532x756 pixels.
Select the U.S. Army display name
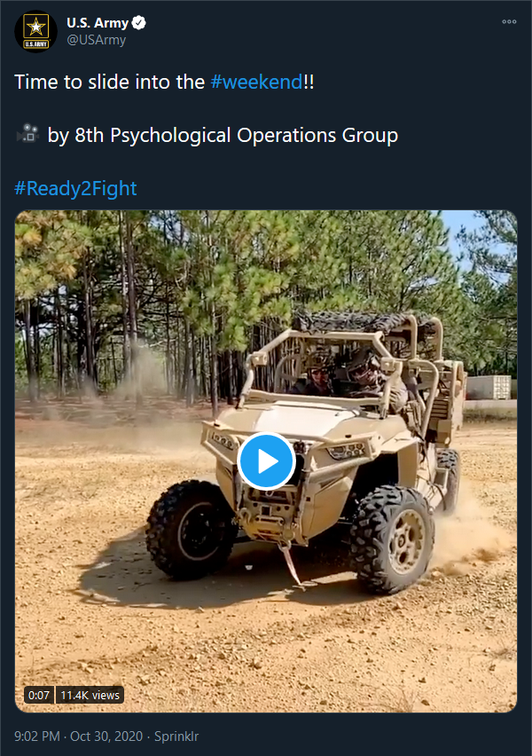[98, 23]
